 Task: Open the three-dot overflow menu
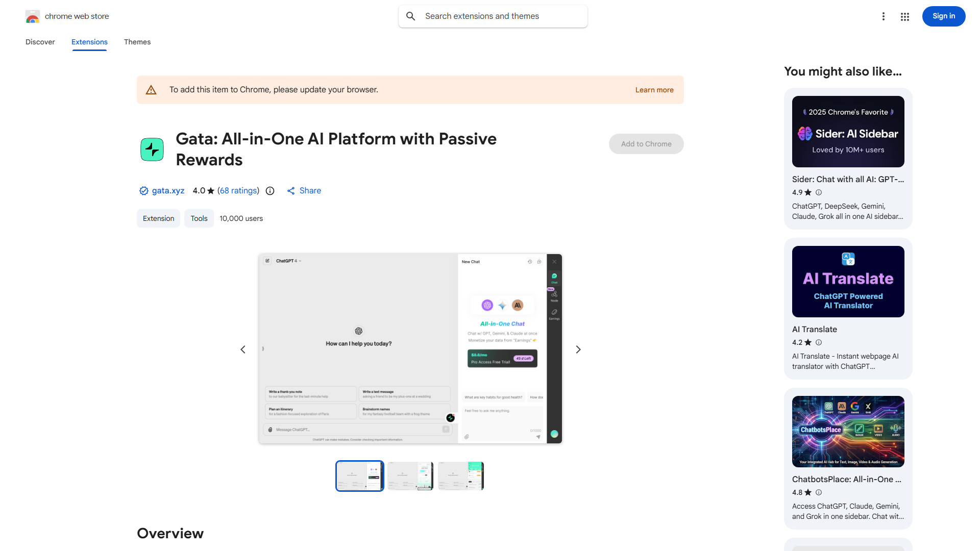coord(884,16)
